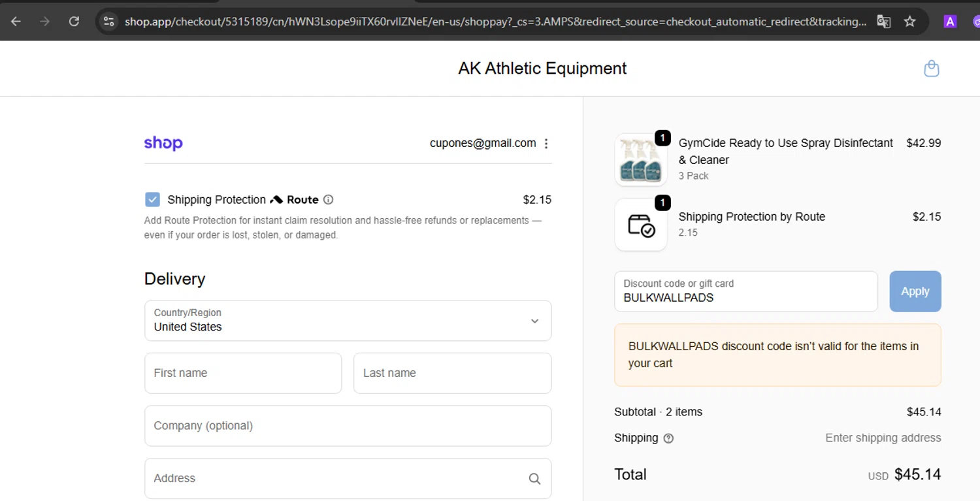Open account options next to cupones@gmail.com
Screen dimensions: 980x501
546,144
